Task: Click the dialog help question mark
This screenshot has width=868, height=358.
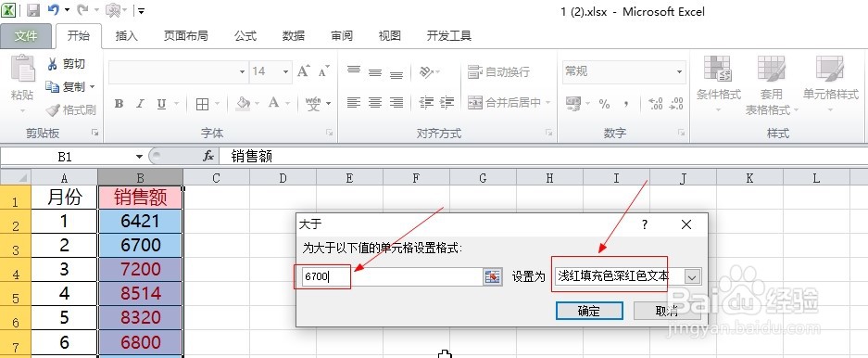Action: [x=645, y=224]
